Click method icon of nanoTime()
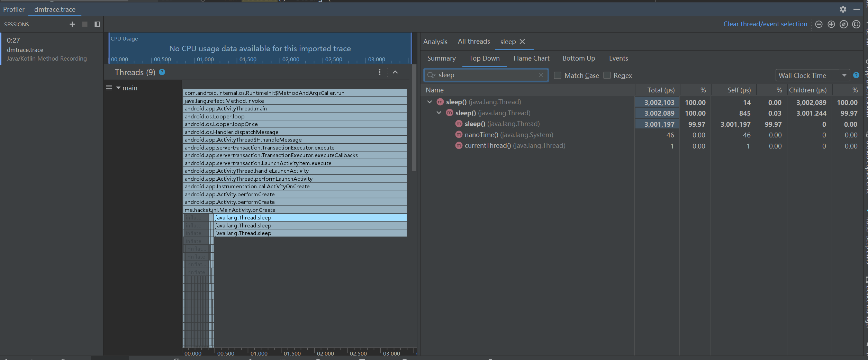868x360 pixels. 459,135
